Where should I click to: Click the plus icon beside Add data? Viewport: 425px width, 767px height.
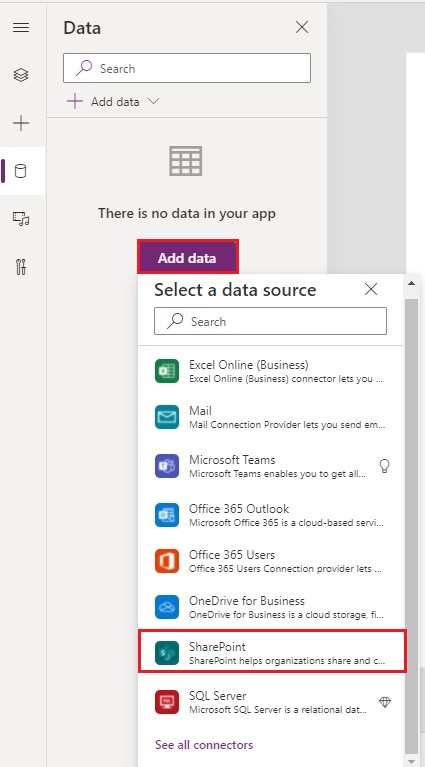click(75, 101)
